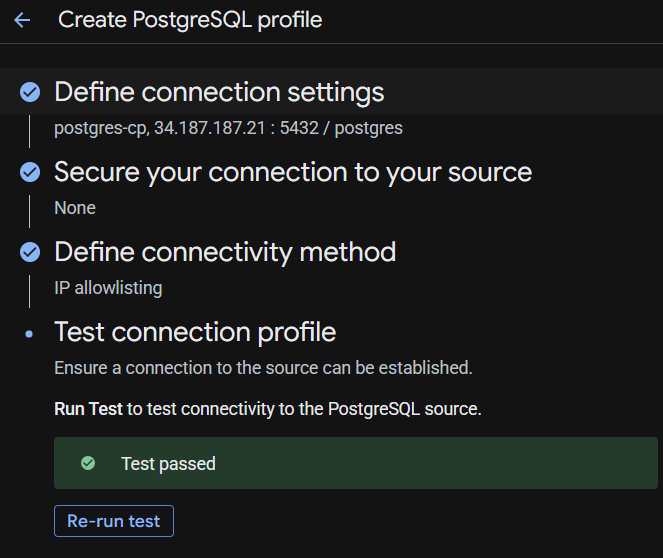
Task: Click the green success icon beside Test passed
Action: coord(88,463)
